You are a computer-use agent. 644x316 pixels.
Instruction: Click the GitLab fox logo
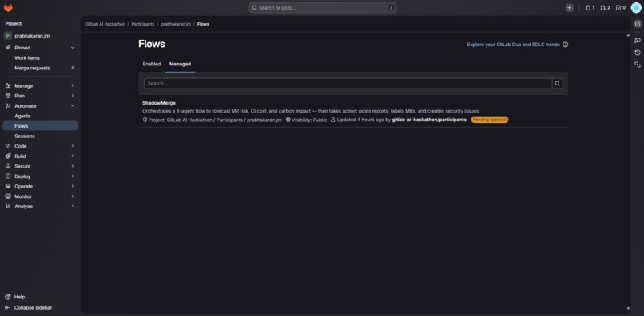[x=8, y=8]
